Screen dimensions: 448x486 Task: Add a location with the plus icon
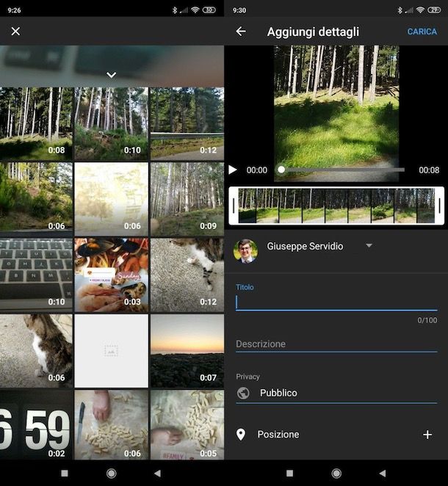[427, 435]
